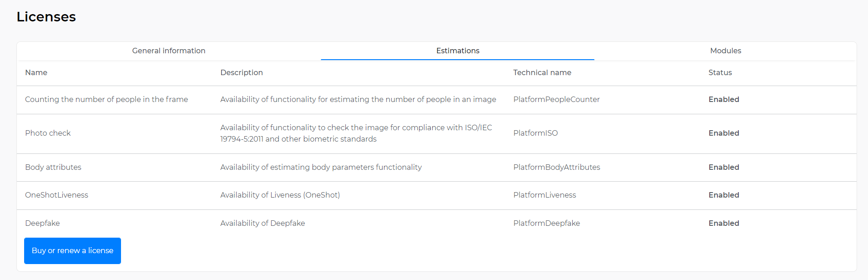The height and width of the screenshot is (280, 868).
Task: Switch to the General information tab
Action: 169,51
